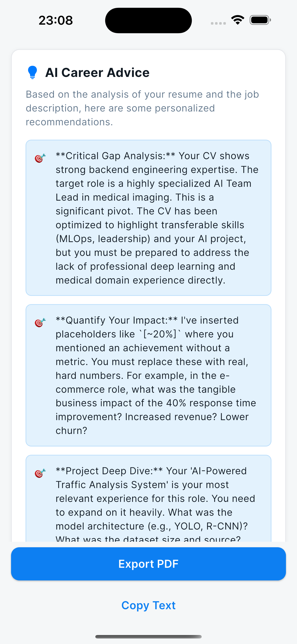Tap the AI Career Advice heading

[x=97, y=72]
